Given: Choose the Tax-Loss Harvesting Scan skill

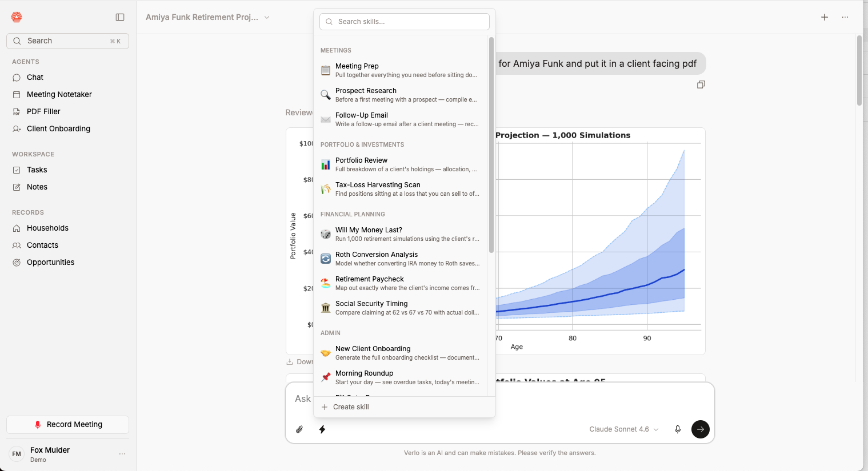Looking at the screenshot, I should coord(378,188).
